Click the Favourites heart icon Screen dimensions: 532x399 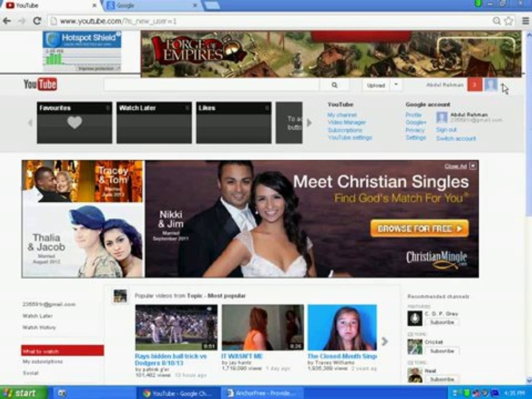tap(74, 122)
